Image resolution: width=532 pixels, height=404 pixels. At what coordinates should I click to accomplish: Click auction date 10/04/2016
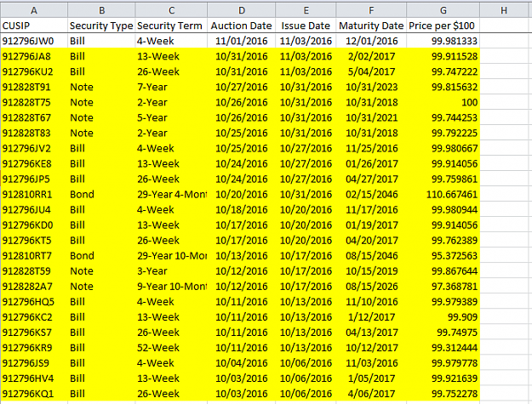click(242, 363)
